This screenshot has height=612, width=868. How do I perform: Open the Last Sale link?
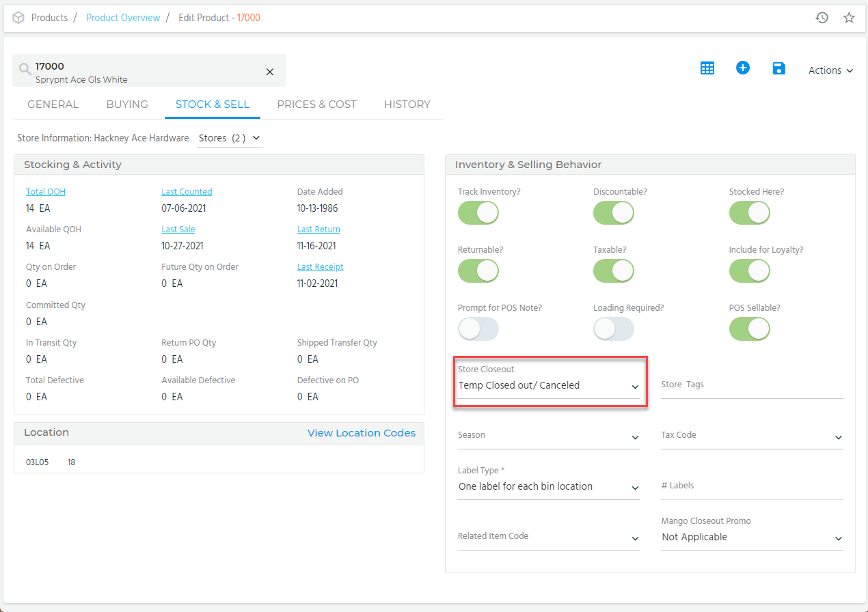coord(178,229)
